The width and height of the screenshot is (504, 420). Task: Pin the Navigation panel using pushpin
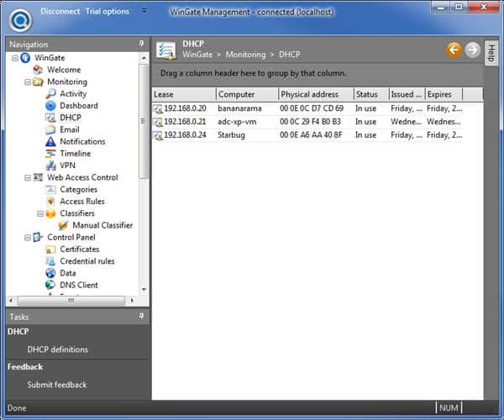click(141, 44)
